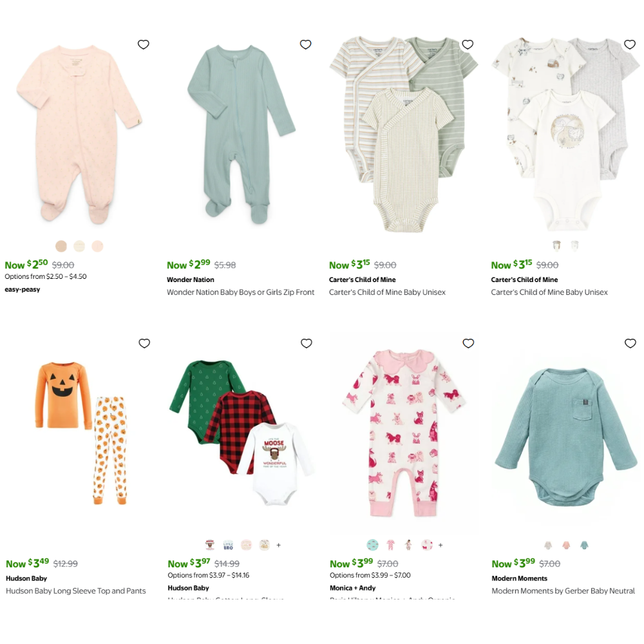This screenshot has width=644, height=644.
Task: Favorite the teal Modern Moments bodysuit
Action: [x=630, y=343]
